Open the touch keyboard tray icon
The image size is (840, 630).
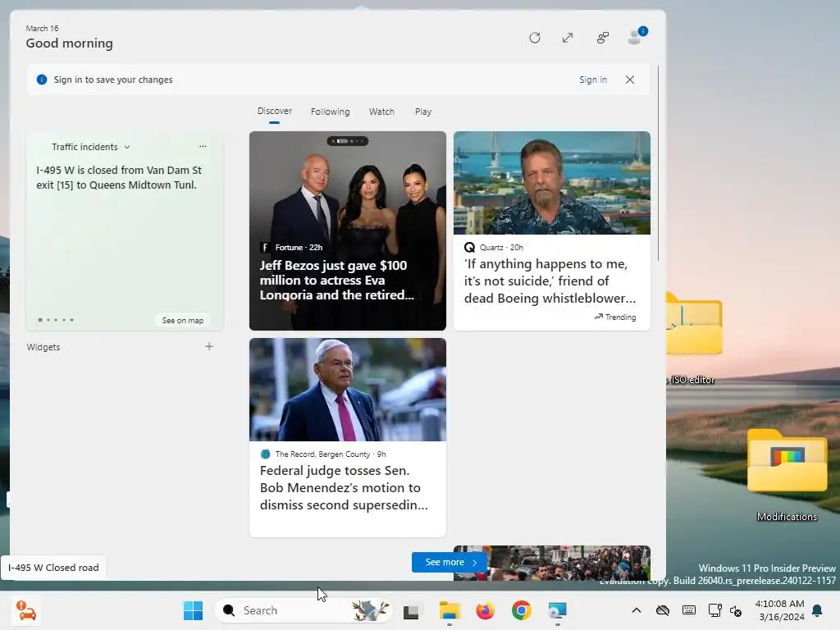pos(689,610)
